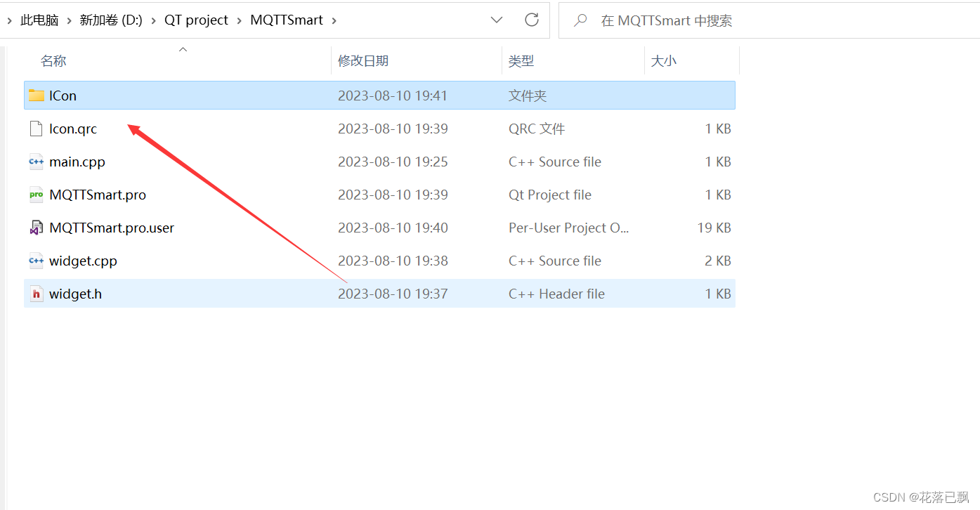Viewport: 980px width, 510px height.
Task: Click the MQTTSmart breadcrumb segment
Action: pyautogui.click(x=287, y=20)
